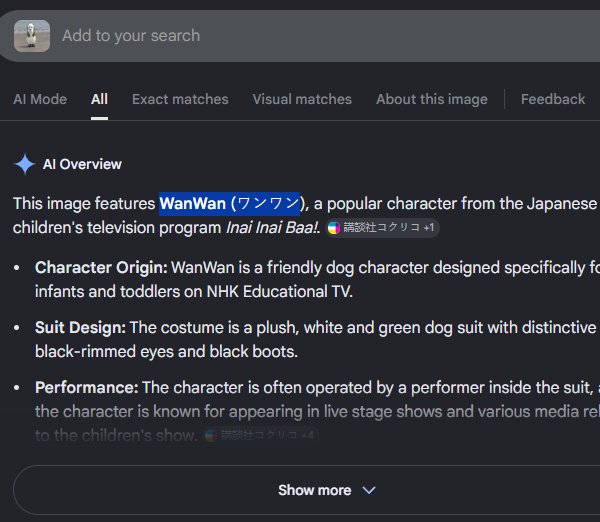The width and height of the screenshot is (600, 522).
Task: Open the faded 講談社コクリコ +4 source chip
Action: point(260,435)
